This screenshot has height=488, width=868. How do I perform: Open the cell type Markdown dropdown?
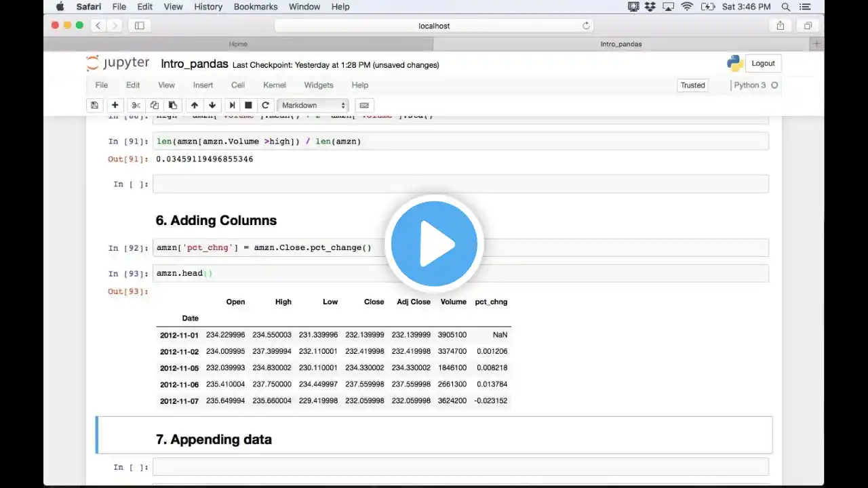(313, 105)
